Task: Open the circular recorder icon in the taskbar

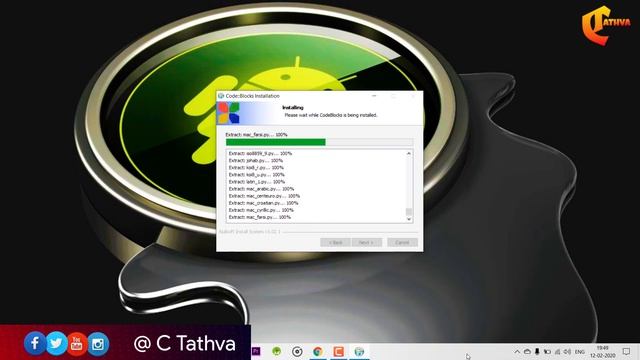Action: 297,351
